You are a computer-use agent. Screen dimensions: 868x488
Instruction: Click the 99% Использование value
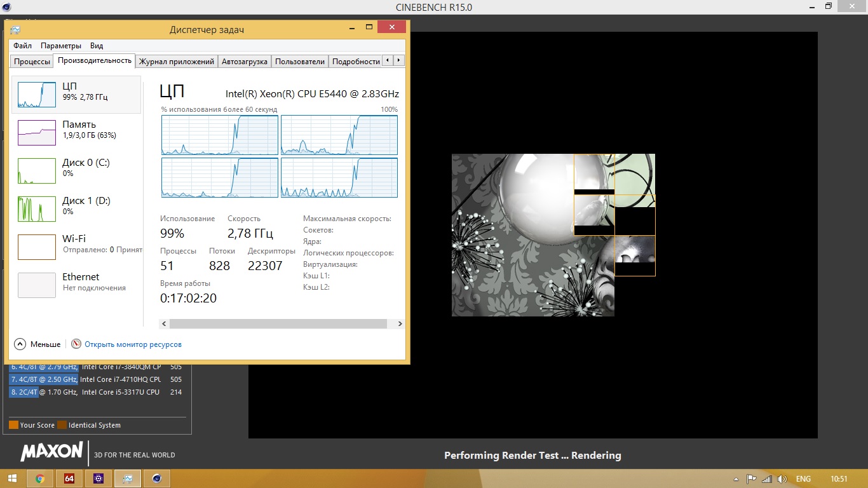tap(172, 233)
